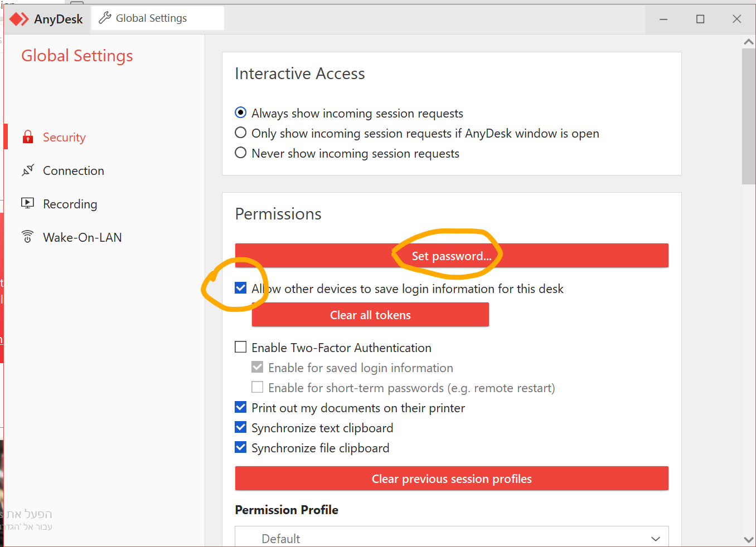Uncheck Print out my documents on their printer
756x547 pixels.
click(x=240, y=407)
